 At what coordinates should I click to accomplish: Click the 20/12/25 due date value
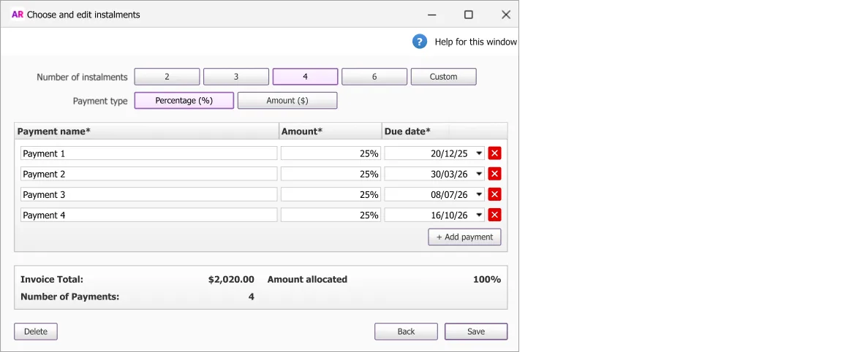pos(449,153)
